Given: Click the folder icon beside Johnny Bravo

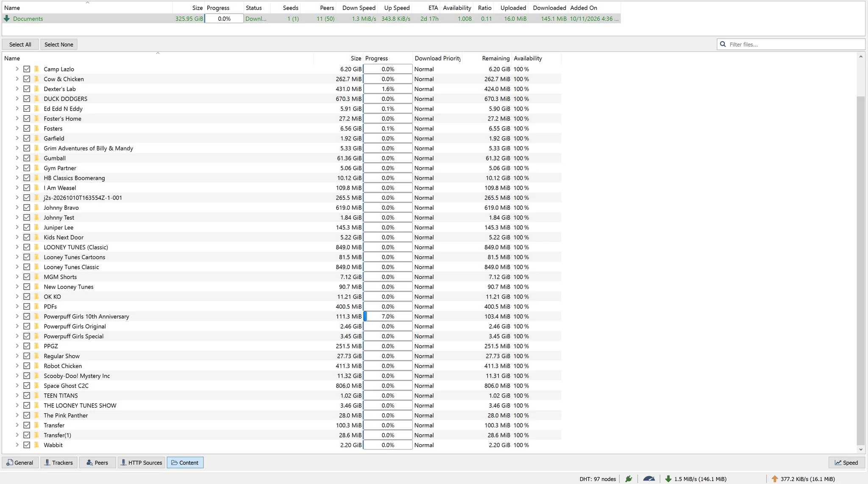Looking at the screenshot, I should [36, 207].
